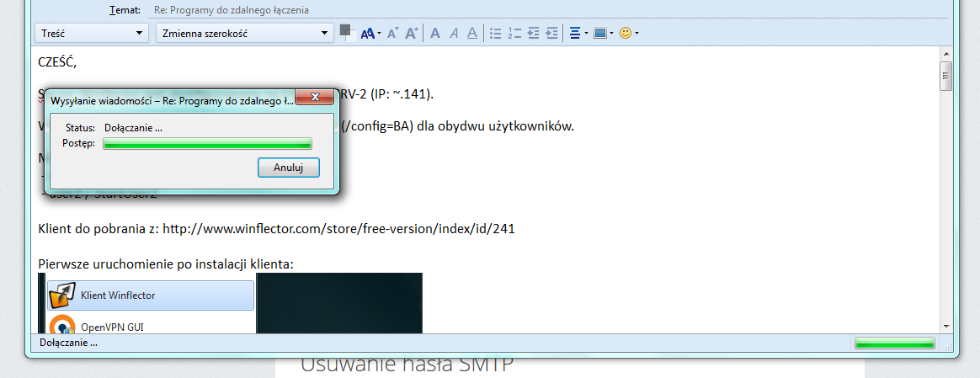Click the scroll up arrow
The height and width of the screenshot is (378, 980).
click(946, 55)
